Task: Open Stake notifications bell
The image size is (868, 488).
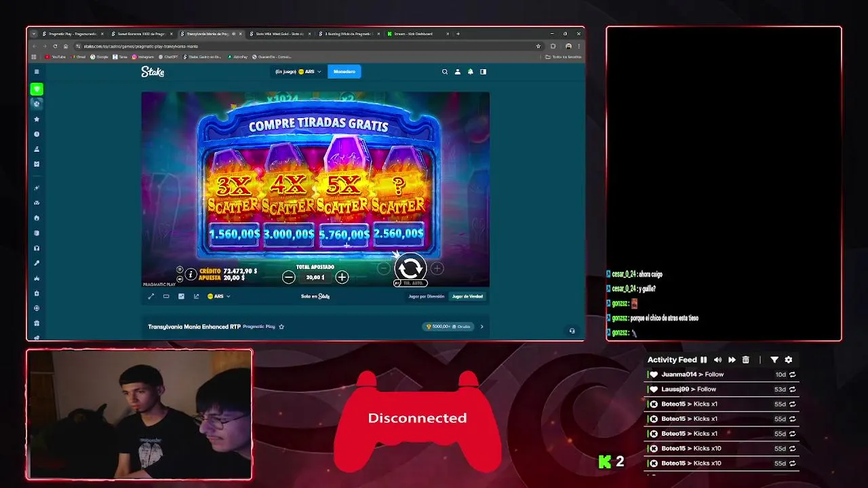Action: [470, 71]
